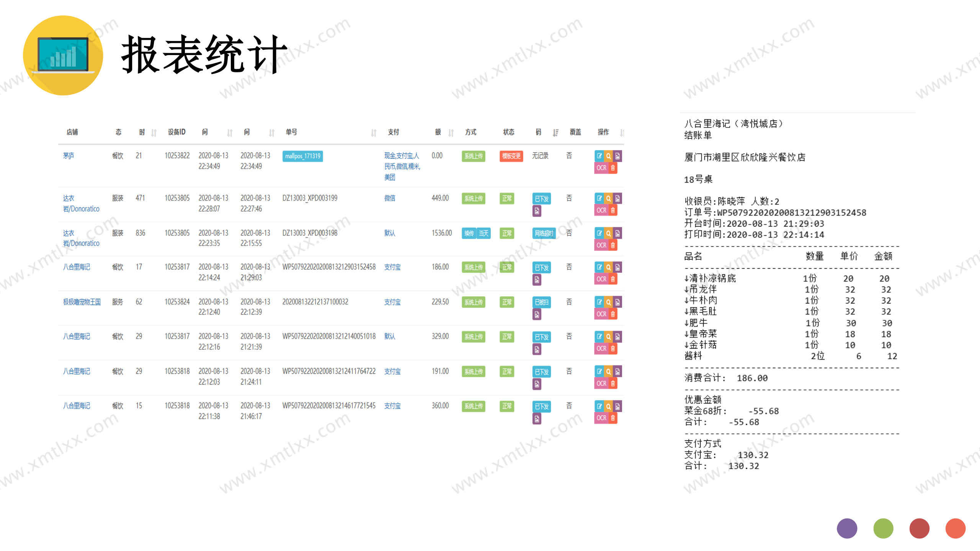980x551 pixels.
Task: Open 极极噜宠物王国 store link
Action: [x=82, y=302]
